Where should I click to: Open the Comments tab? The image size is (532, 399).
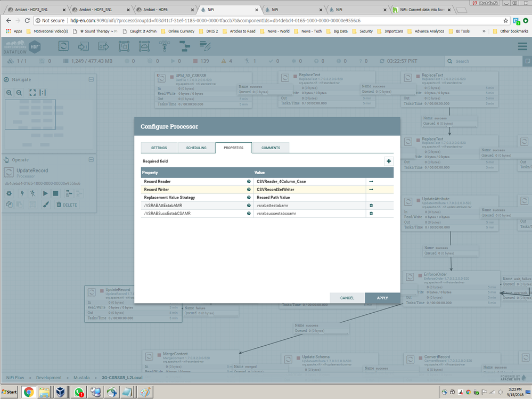(x=271, y=148)
